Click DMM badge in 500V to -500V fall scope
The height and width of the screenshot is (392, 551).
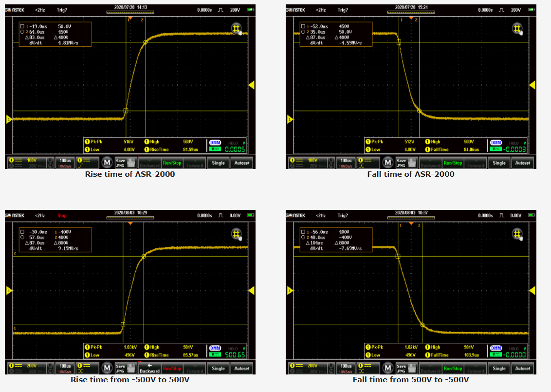496,348
